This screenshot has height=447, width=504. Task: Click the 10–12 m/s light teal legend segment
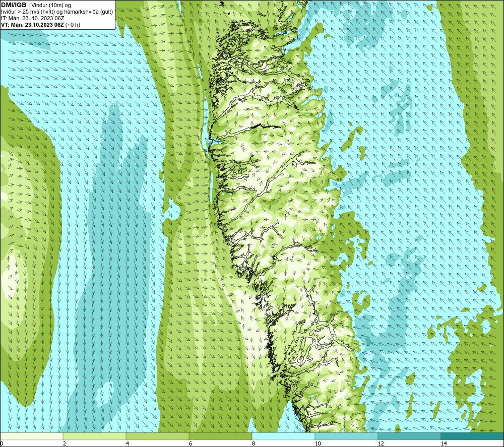click(347, 436)
